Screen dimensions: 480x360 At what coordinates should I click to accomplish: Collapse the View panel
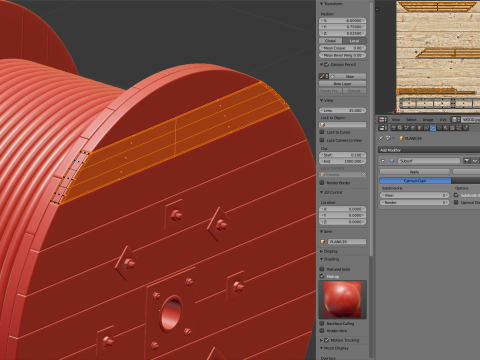point(322,100)
